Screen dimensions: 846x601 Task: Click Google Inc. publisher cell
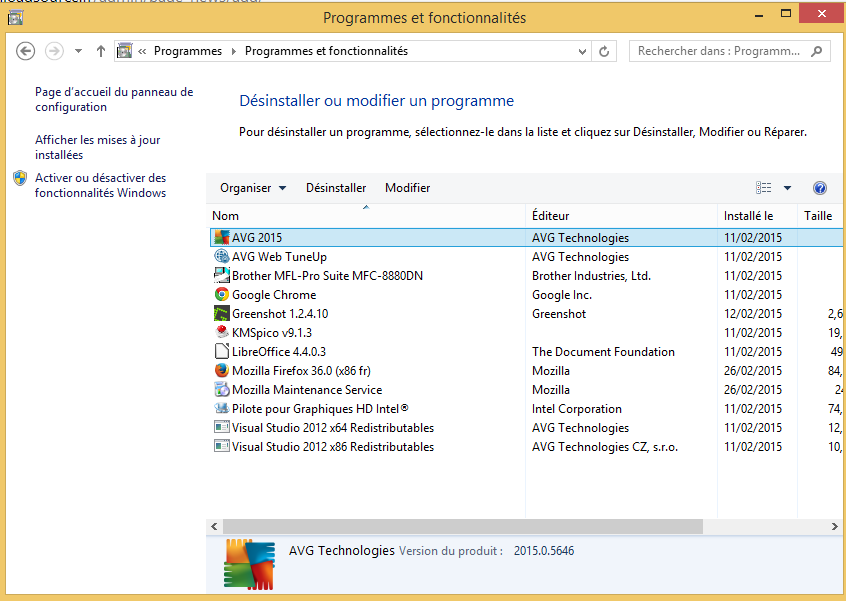562,295
